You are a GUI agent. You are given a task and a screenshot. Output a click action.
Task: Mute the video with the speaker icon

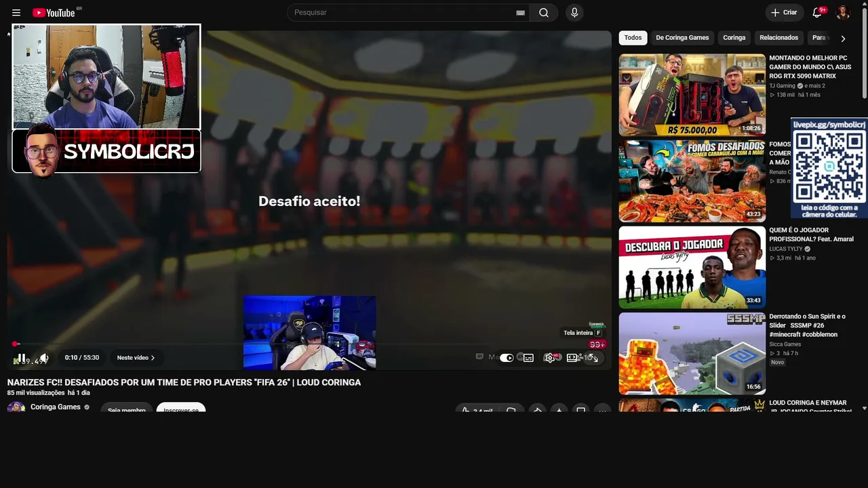pos(44,358)
